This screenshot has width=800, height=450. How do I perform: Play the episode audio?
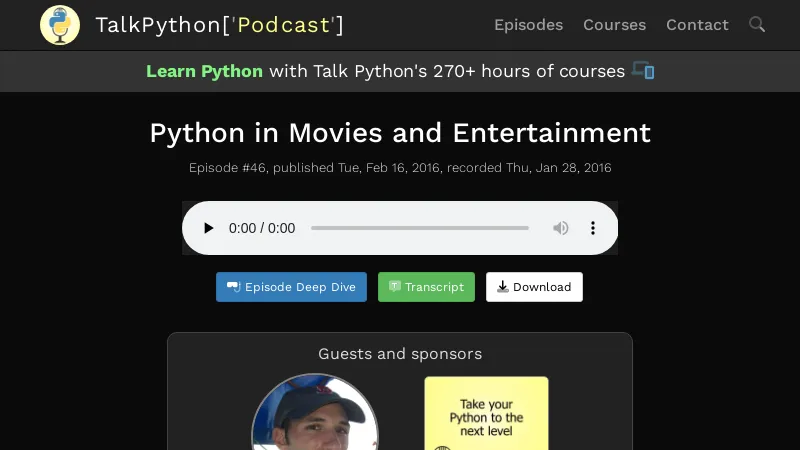[x=208, y=228]
